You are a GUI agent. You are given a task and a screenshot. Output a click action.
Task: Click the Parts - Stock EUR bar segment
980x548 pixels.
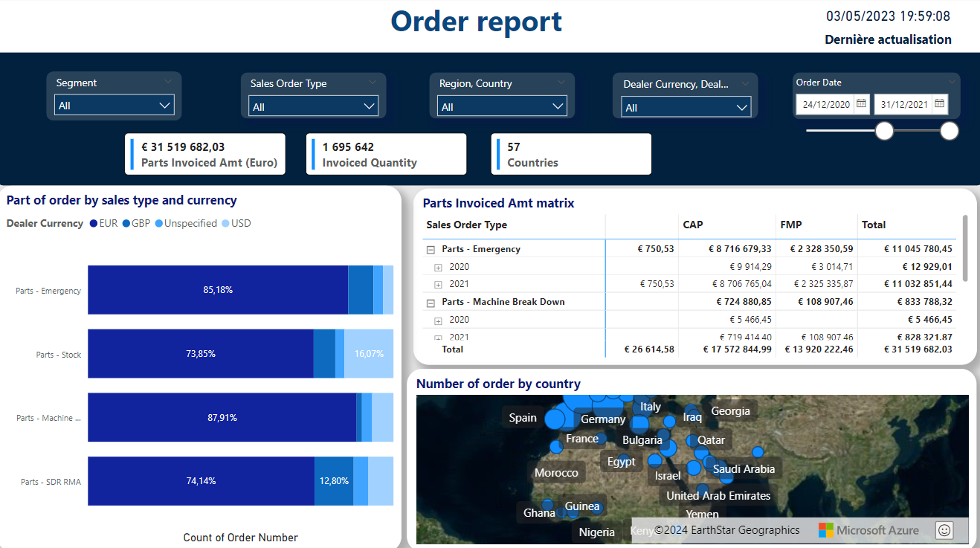click(200, 354)
